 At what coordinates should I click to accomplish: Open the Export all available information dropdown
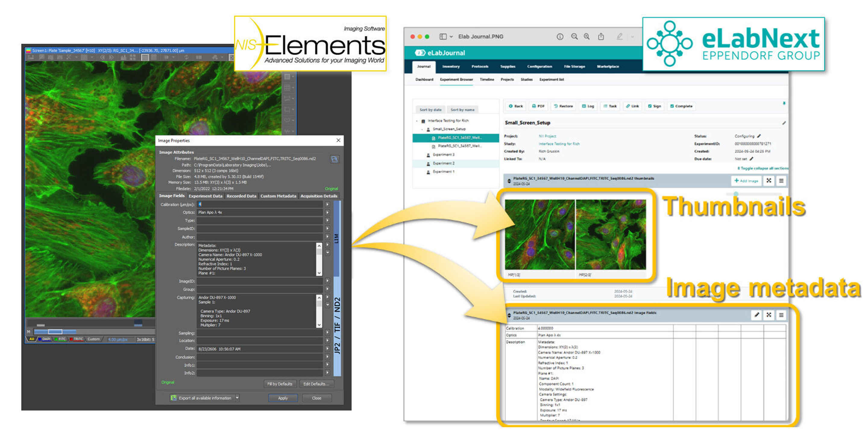click(x=237, y=398)
